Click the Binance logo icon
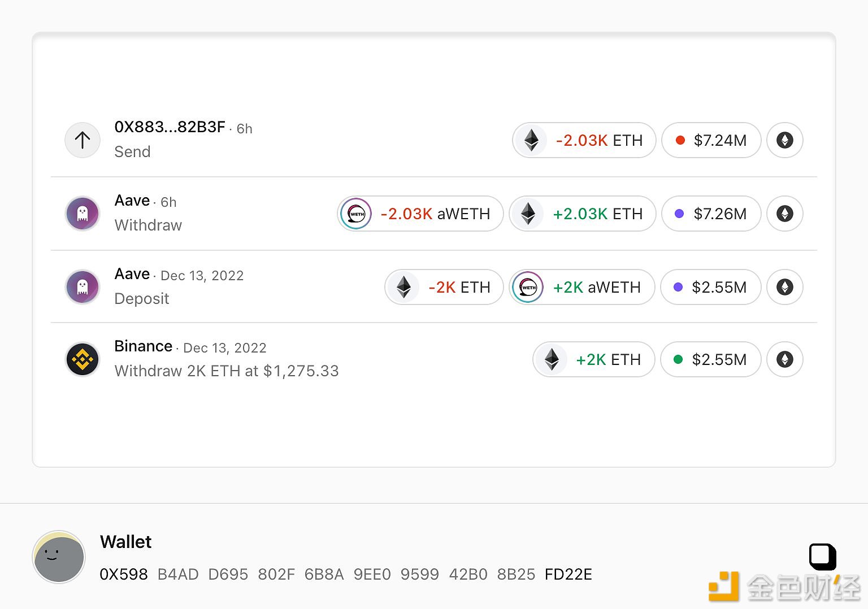The height and width of the screenshot is (609, 868). coord(83,359)
